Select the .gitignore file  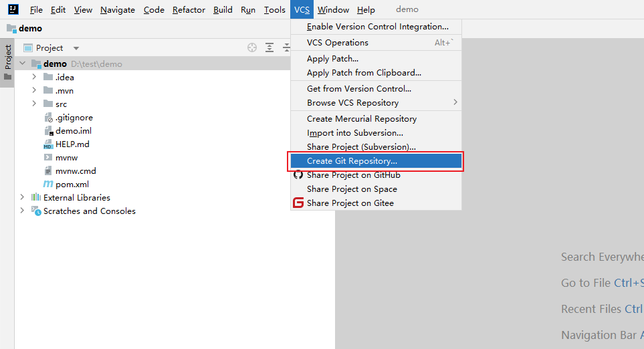coord(74,118)
